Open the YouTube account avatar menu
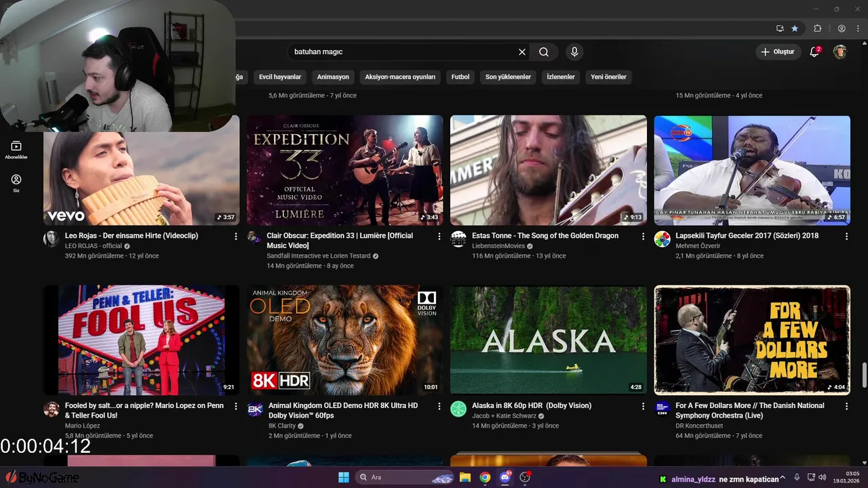 point(840,52)
